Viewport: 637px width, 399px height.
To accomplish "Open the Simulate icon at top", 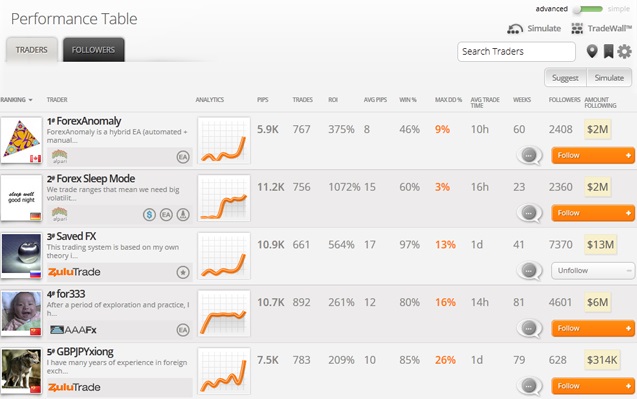I will 515,28.
